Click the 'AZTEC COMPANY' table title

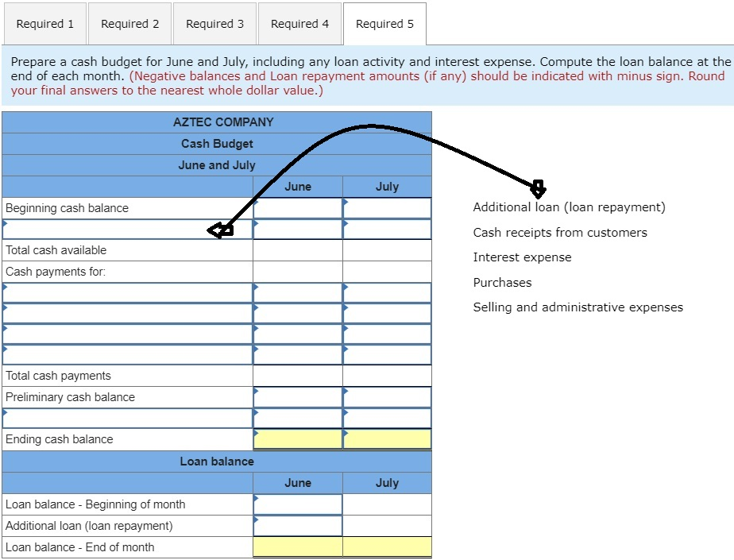click(223, 122)
